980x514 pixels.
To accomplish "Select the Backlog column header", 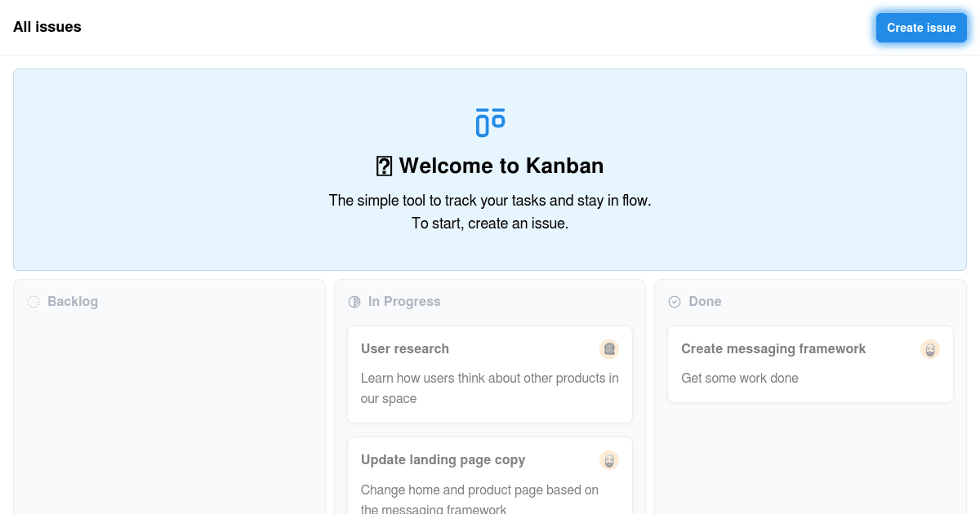I will [x=73, y=301].
